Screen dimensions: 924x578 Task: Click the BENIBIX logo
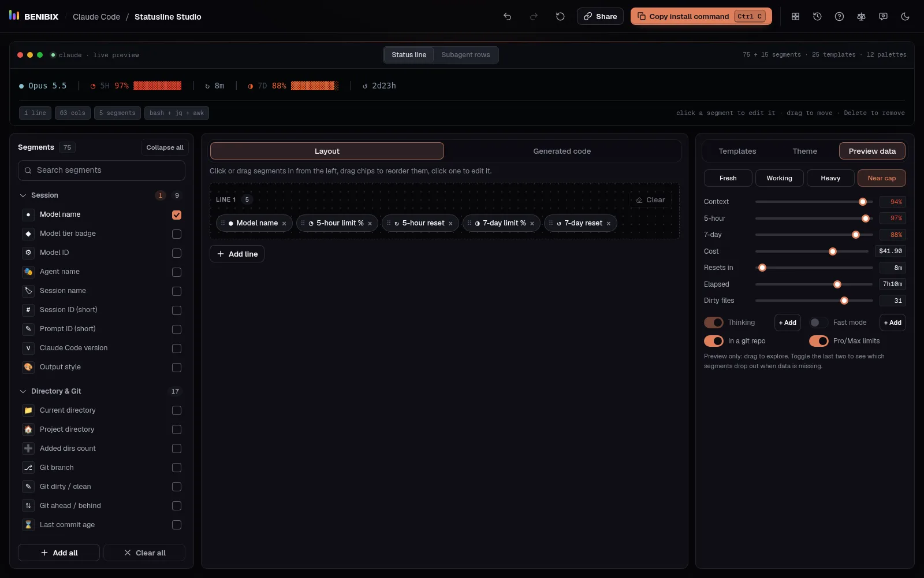pos(34,16)
